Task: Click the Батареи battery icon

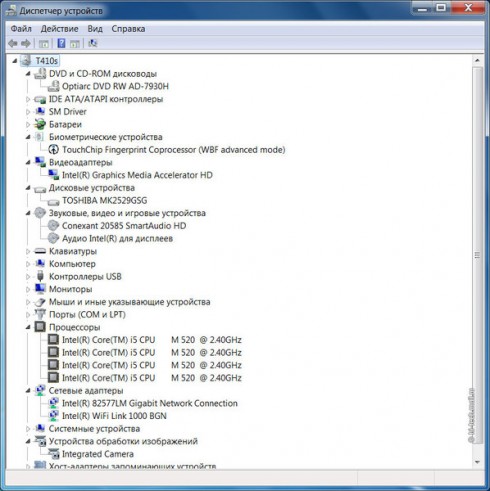Action: point(40,124)
